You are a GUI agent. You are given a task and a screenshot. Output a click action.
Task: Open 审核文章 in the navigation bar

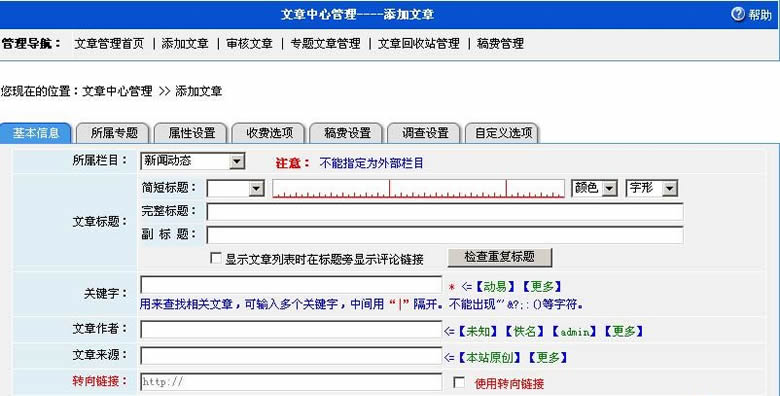point(249,44)
